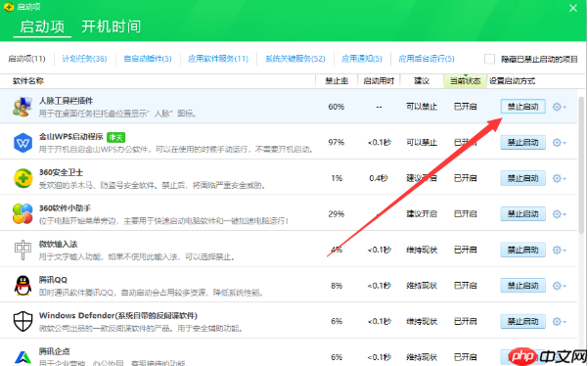Click the Windows Defender shield icon
Viewport: 588px width, 366px height.
[23, 321]
